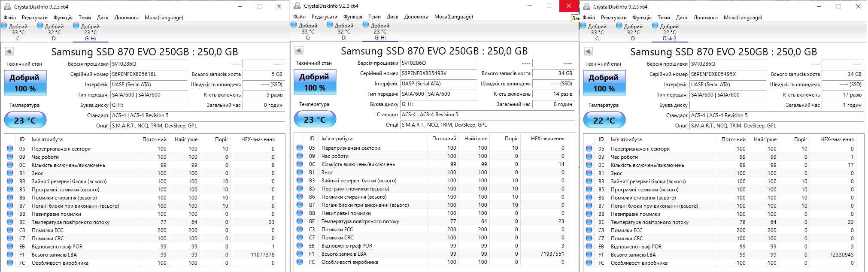Click status icon of attribute 05 in left window

tap(10, 149)
